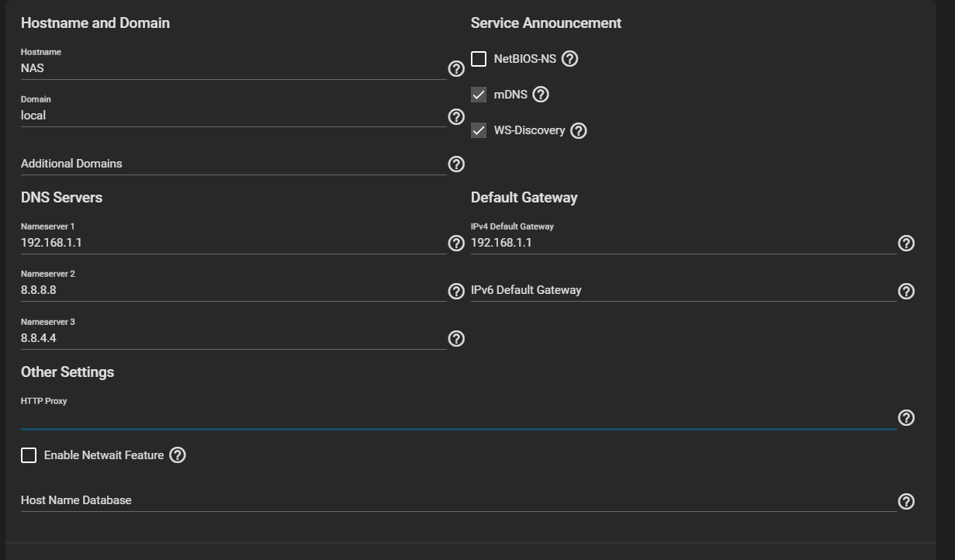Click help icon next to Nameserver 3
Image resolution: width=955 pixels, height=560 pixels.
click(457, 338)
